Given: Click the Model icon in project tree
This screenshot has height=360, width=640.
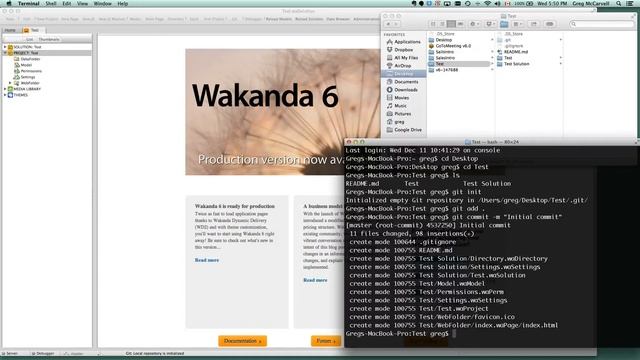Looking at the screenshot, I should tap(17, 65).
